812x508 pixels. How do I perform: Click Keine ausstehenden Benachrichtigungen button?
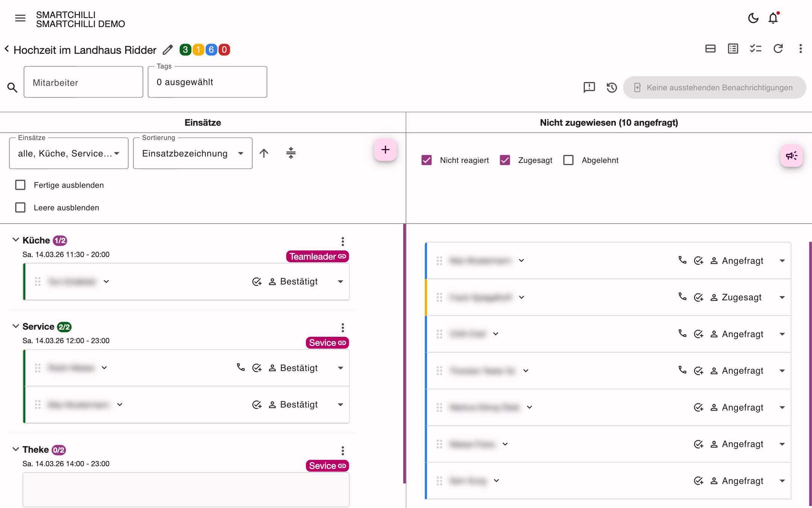pos(715,87)
